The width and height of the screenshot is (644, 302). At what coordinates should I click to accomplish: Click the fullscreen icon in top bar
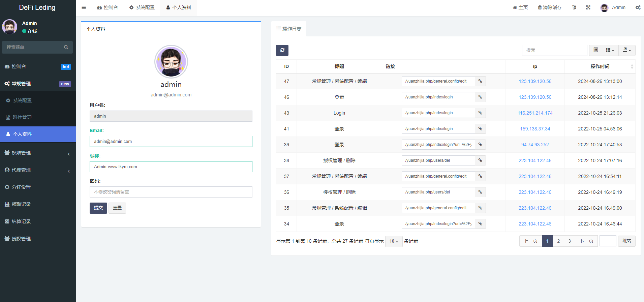[588, 7]
